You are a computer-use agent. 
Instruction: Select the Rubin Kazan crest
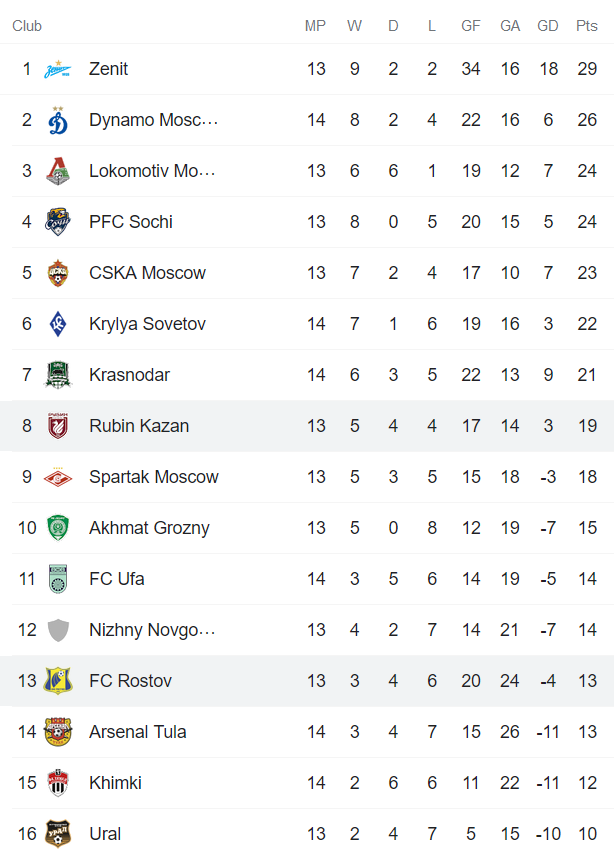[60, 425]
